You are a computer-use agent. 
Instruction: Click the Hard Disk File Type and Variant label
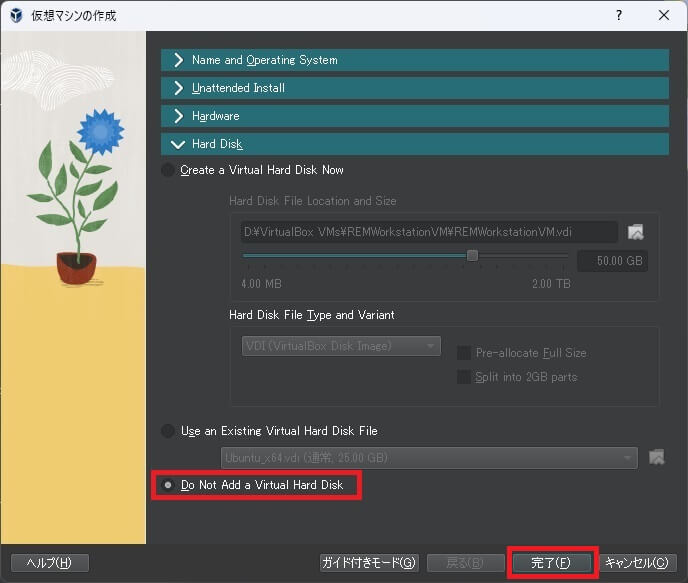click(x=312, y=315)
